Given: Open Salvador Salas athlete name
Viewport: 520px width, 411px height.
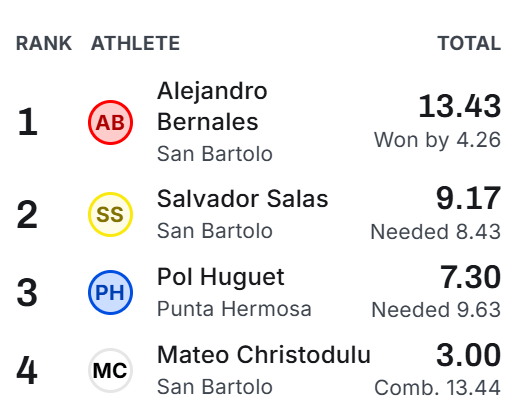Looking at the screenshot, I should pos(243,199).
